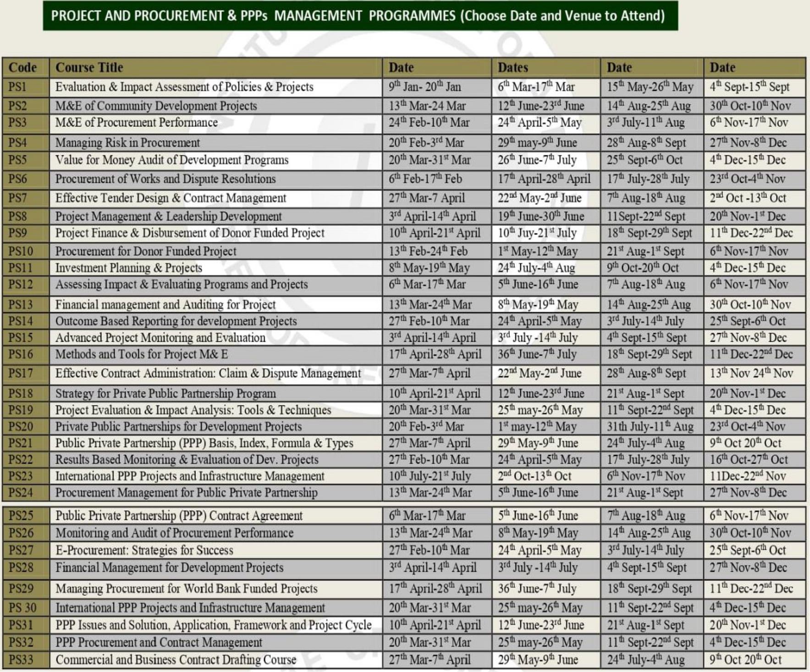Click the PS17 code cell
Screen dimensions: 810x672
coord(21,374)
